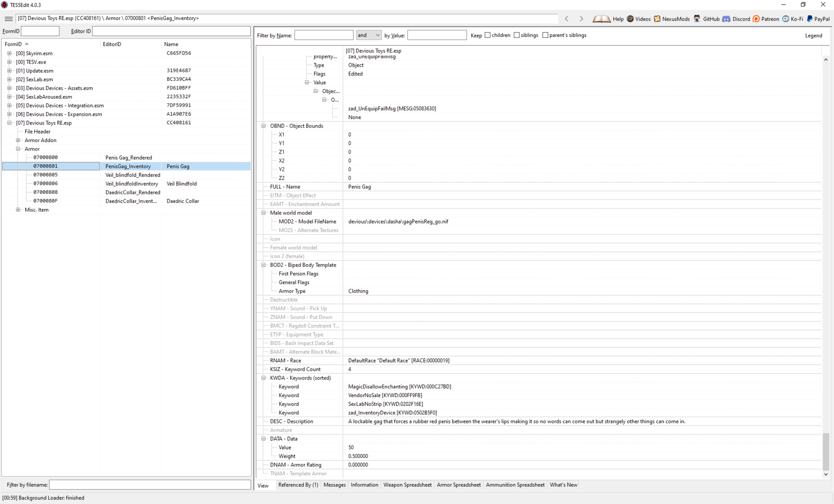Select the FULL - Name value Penis Gag

(359, 187)
